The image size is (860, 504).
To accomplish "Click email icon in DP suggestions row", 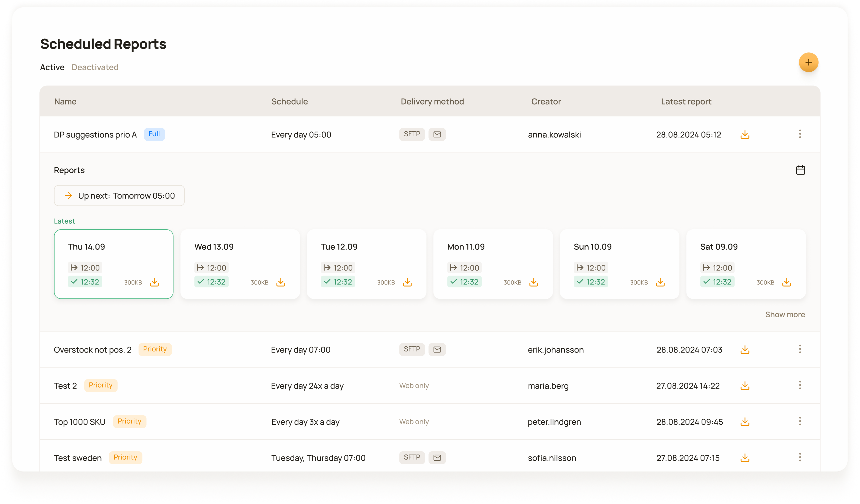I will 437,134.
